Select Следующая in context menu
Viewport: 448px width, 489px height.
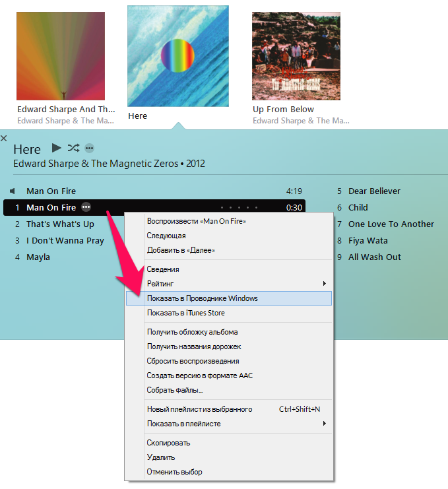click(x=229, y=236)
